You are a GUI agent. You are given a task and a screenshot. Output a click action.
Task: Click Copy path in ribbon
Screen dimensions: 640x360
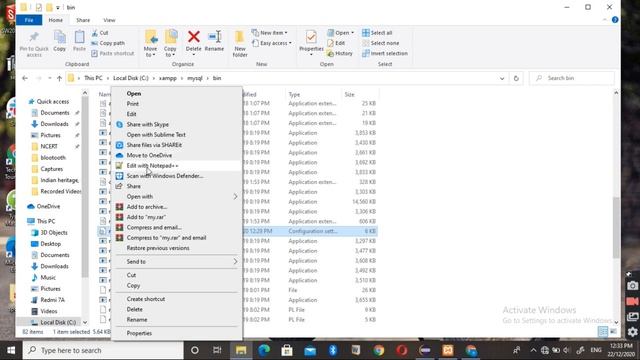(108, 43)
